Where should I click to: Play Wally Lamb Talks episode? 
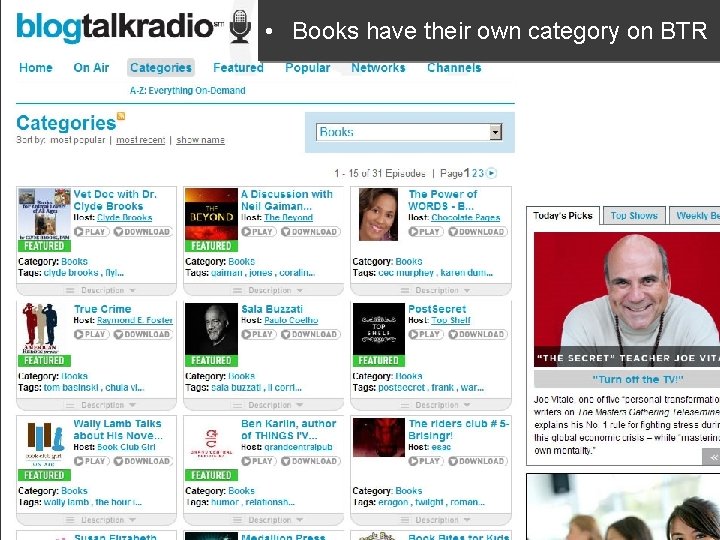tap(91, 461)
